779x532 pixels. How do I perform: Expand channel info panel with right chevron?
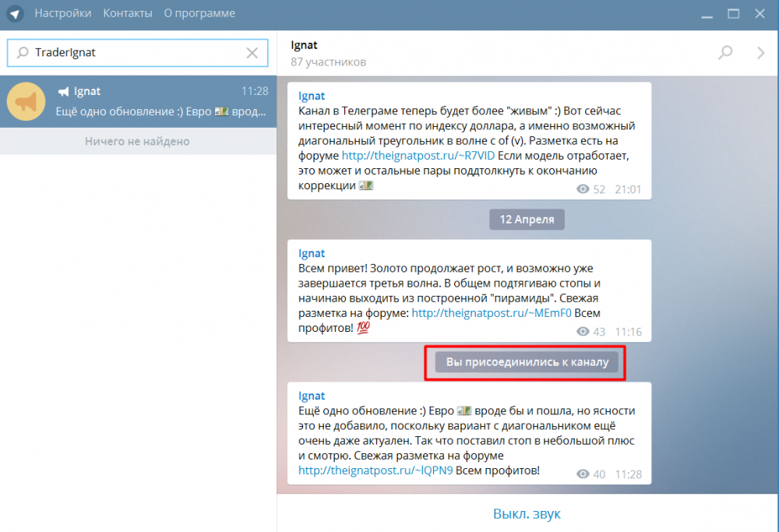760,53
